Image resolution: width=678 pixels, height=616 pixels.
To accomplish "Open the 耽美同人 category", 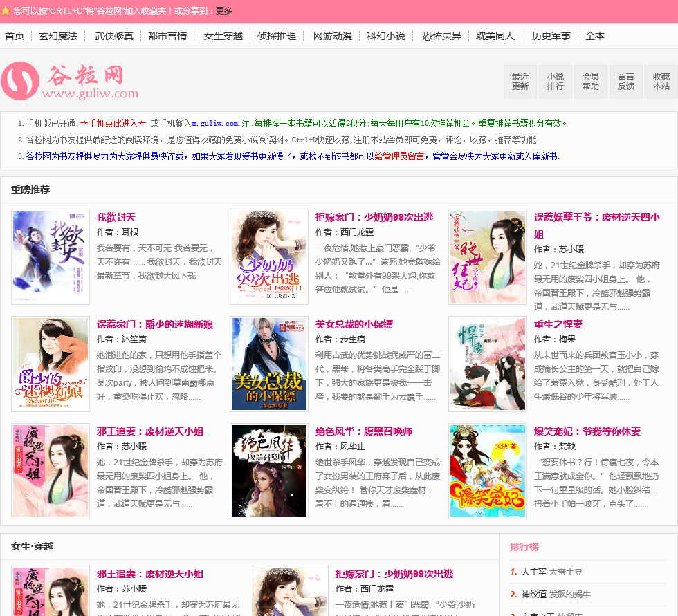I will tap(495, 36).
